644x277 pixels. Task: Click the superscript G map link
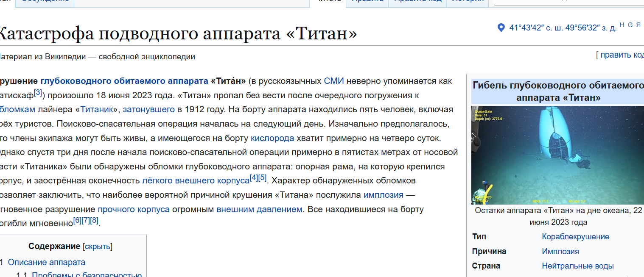[x=630, y=25]
